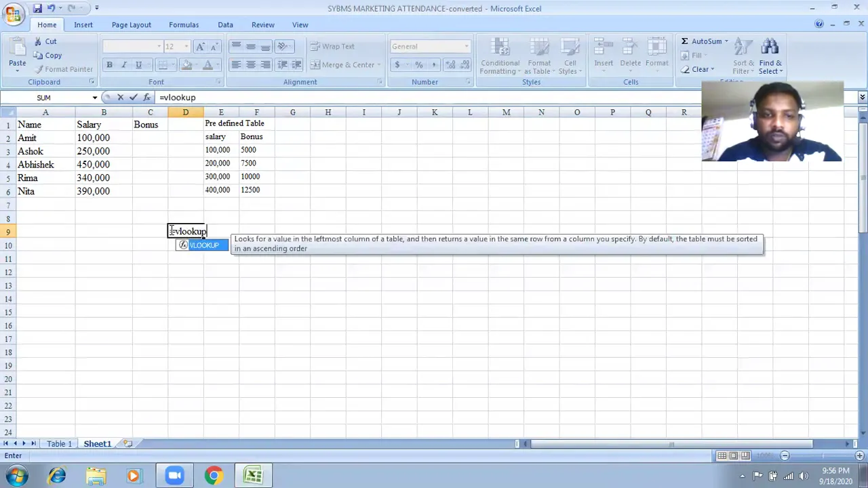This screenshot has width=868, height=488.
Task: Open the Home ribbon tab
Action: point(47,24)
